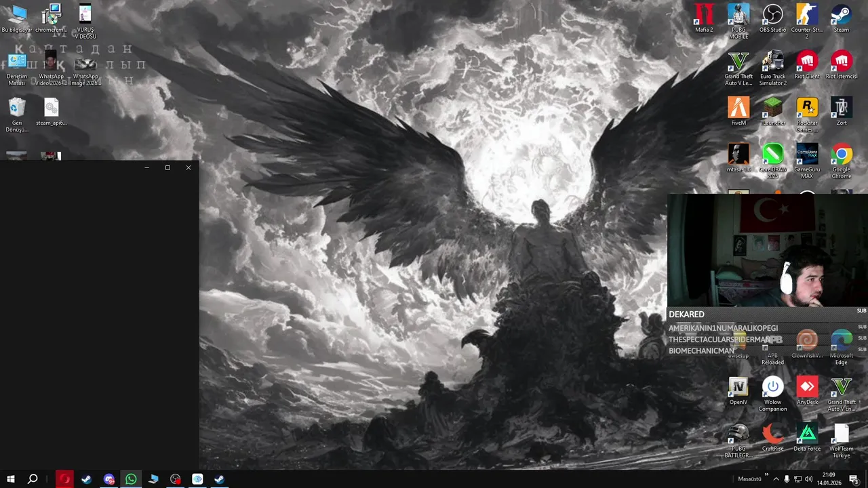The height and width of the screenshot is (488, 868).
Task: Open the notification center icon
Action: [x=854, y=479]
